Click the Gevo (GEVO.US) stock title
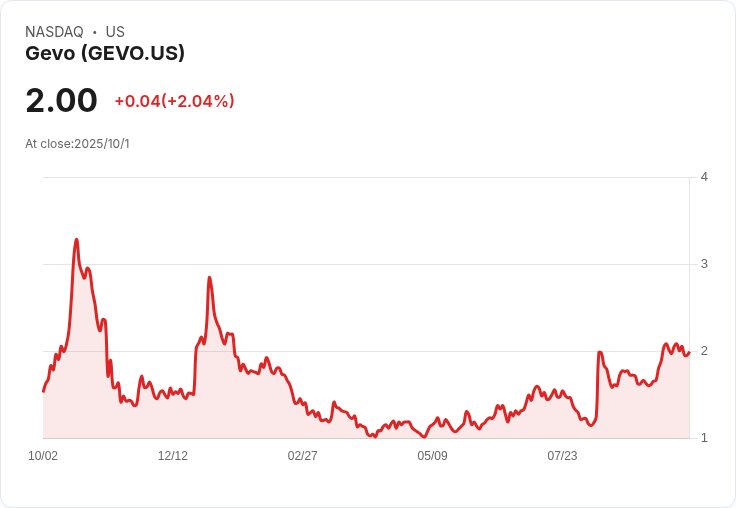Viewport: 736px width, 508px height. pyautogui.click(x=105, y=53)
